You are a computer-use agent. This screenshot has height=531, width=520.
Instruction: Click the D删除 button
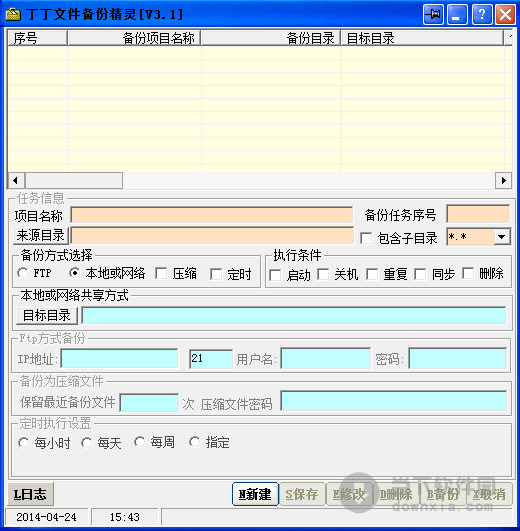click(x=396, y=494)
